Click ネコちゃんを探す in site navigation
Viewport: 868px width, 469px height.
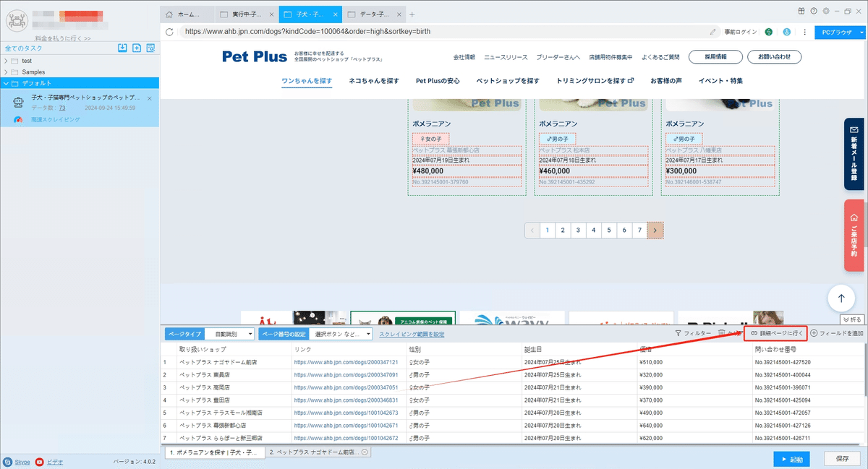click(x=374, y=80)
